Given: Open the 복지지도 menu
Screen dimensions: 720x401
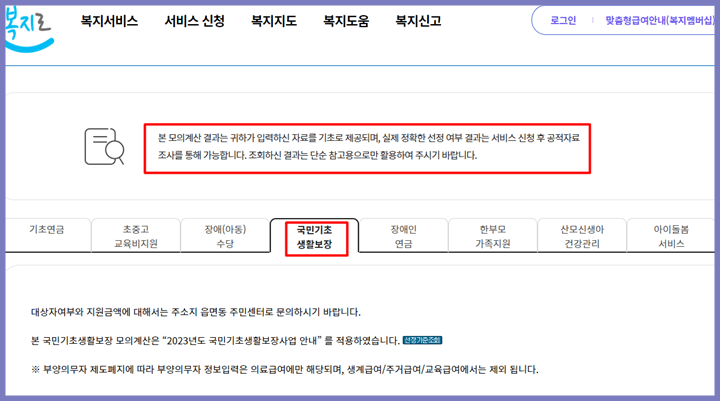Looking at the screenshot, I should [x=274, y=21].
